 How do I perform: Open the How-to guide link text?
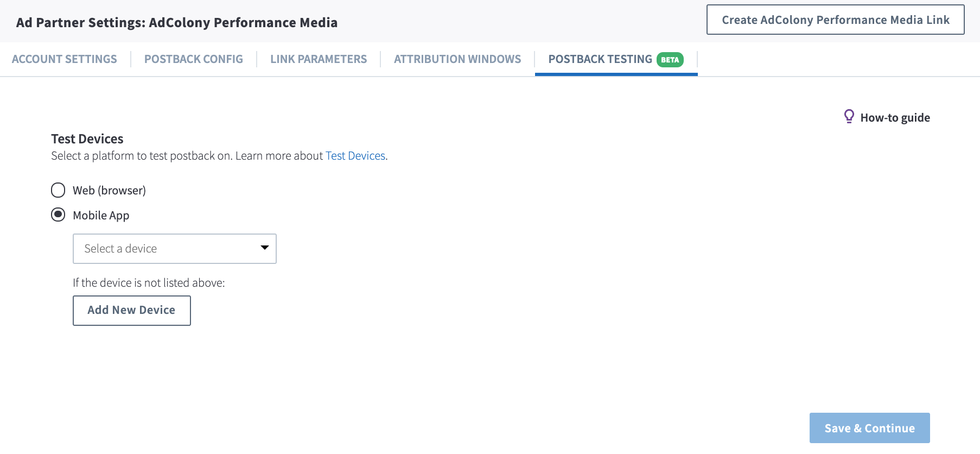pyautogui.click(x=895, y=117)
